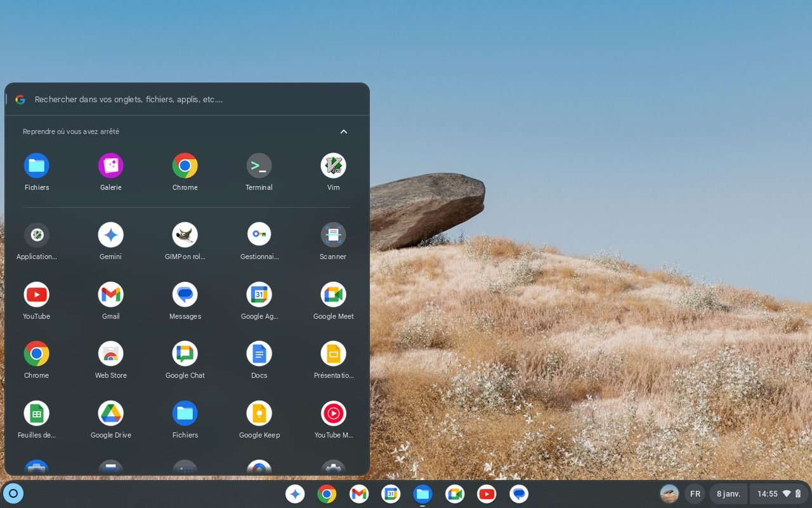Open the Web Store
The width and height of the screenshot is (812, 508).
point(110,354)
